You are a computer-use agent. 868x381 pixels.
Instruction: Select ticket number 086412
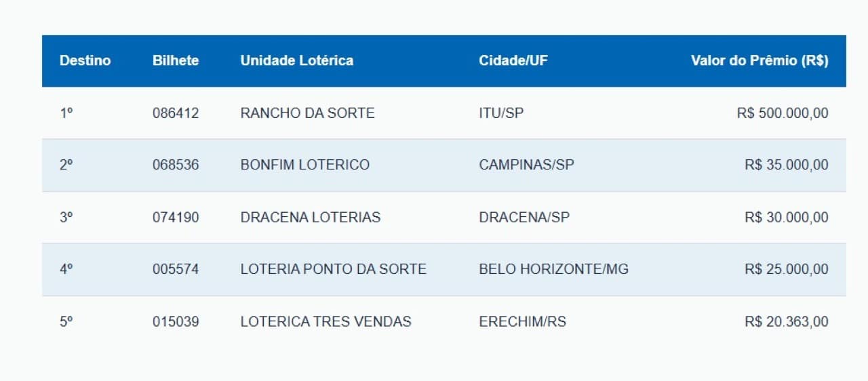(176, 113)
